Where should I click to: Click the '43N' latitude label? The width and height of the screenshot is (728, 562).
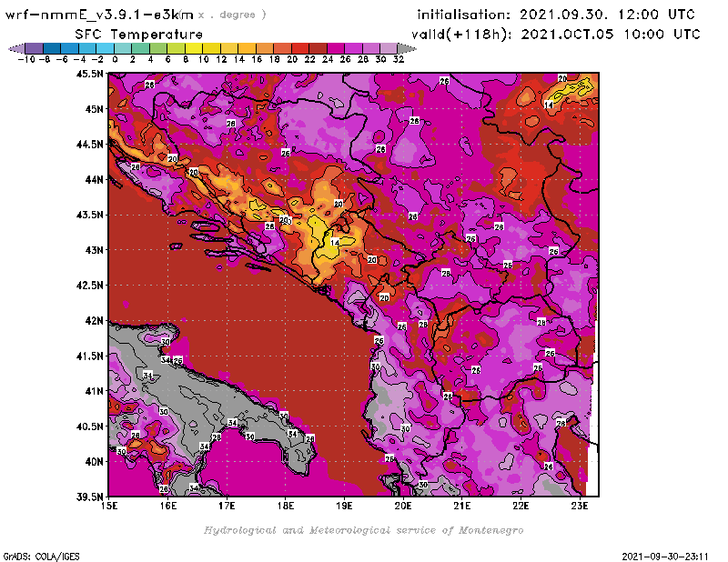[95, 250]
